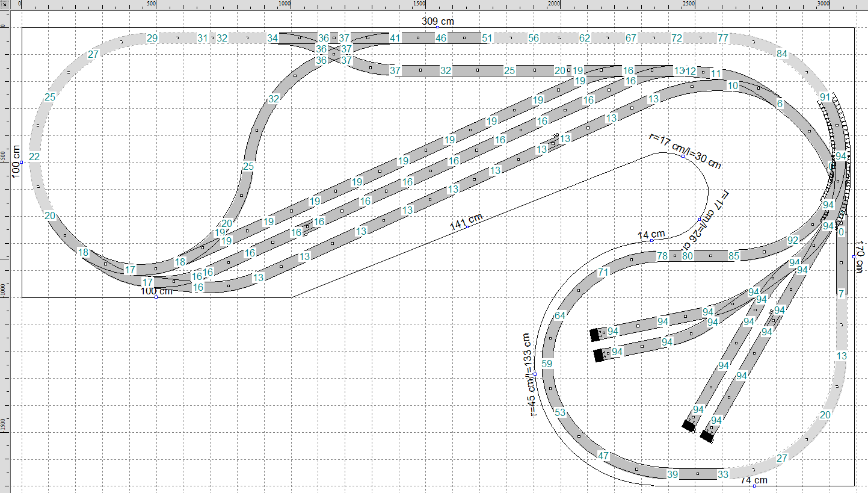The width and height of the screenshot is (868, 493).
Task: Select track height marker 67
Action: (631, 39)
